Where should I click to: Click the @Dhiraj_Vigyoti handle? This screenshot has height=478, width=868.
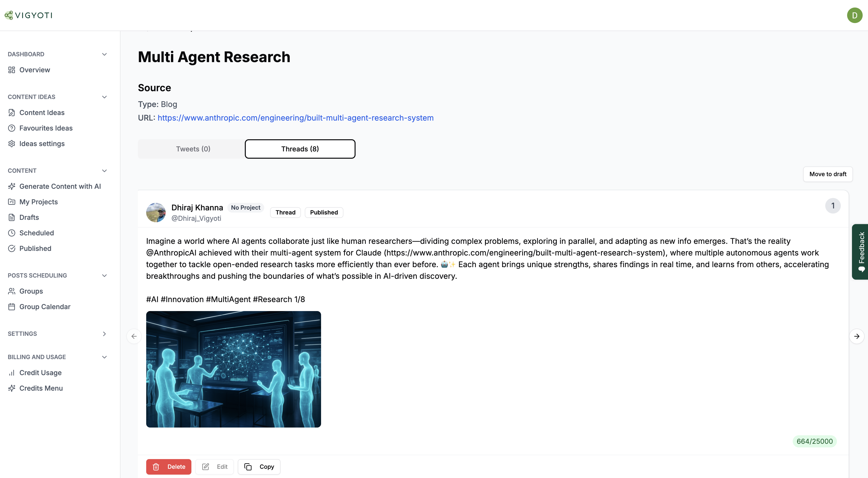pos(196,218)
